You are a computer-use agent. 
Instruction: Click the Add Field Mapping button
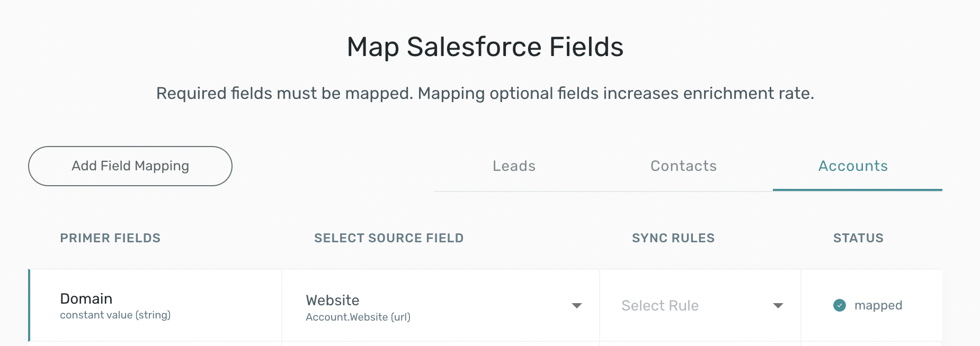point(130,166)
